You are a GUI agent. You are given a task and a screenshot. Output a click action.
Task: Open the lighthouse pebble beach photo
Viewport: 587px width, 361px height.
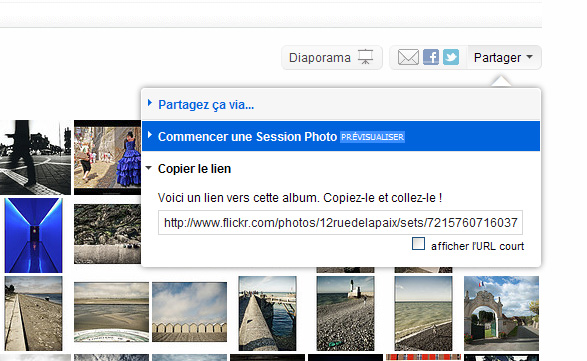(x=345, y=313)
